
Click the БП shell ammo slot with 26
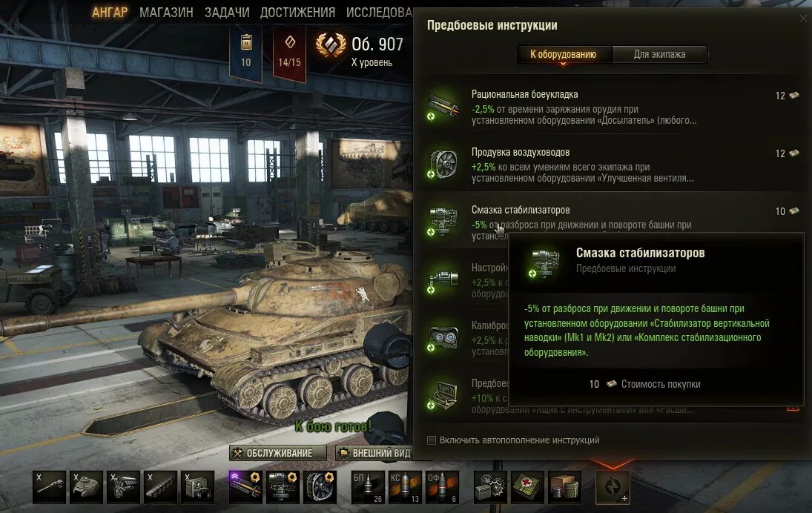click(369, 487)
